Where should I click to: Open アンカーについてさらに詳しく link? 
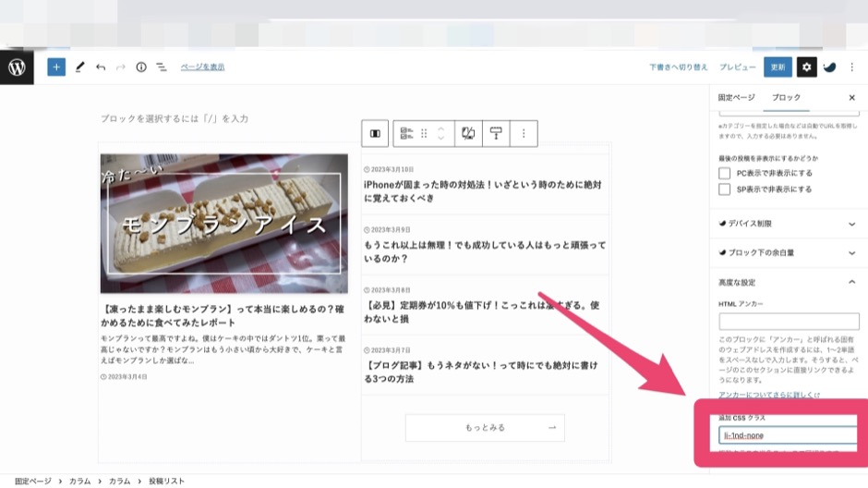[769, 395]
